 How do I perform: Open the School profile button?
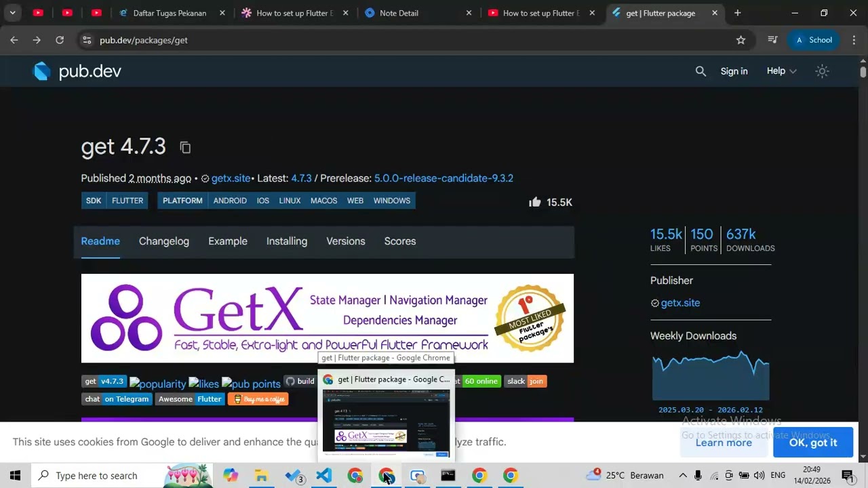(x=814, y=40)
